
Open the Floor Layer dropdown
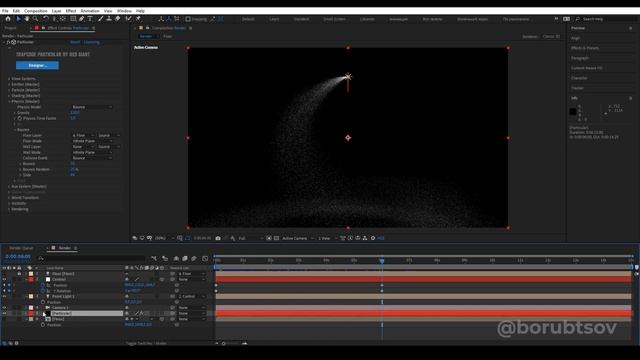click(83, 135)
